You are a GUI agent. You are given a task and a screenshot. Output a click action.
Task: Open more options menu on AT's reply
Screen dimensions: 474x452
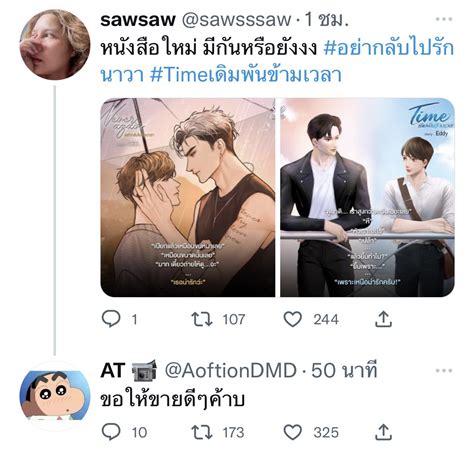pos(444,370)
